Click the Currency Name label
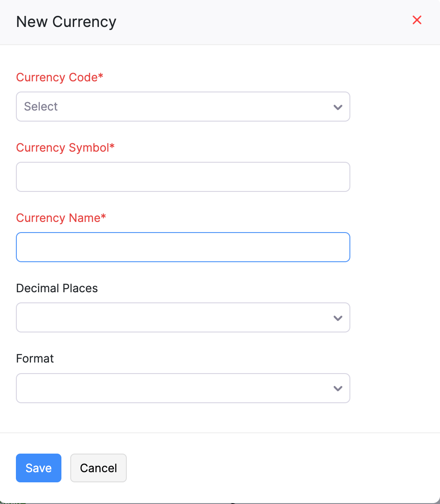 coord(58,218)
